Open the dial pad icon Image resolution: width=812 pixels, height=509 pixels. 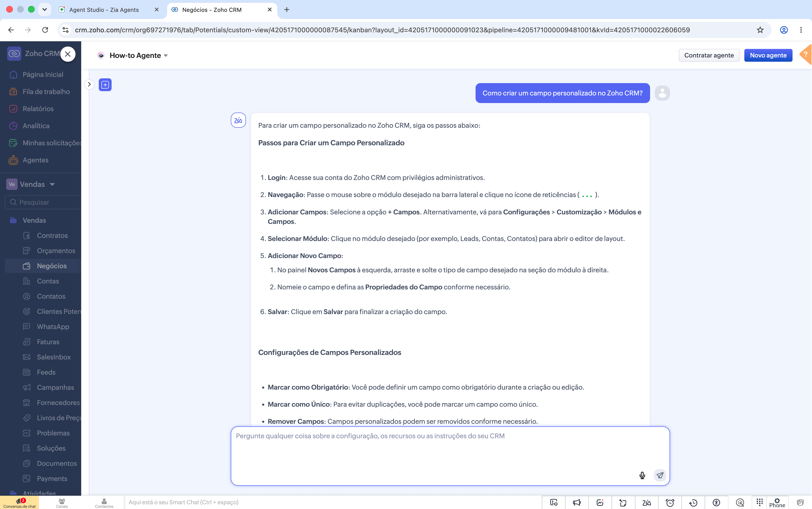point(760,502)
